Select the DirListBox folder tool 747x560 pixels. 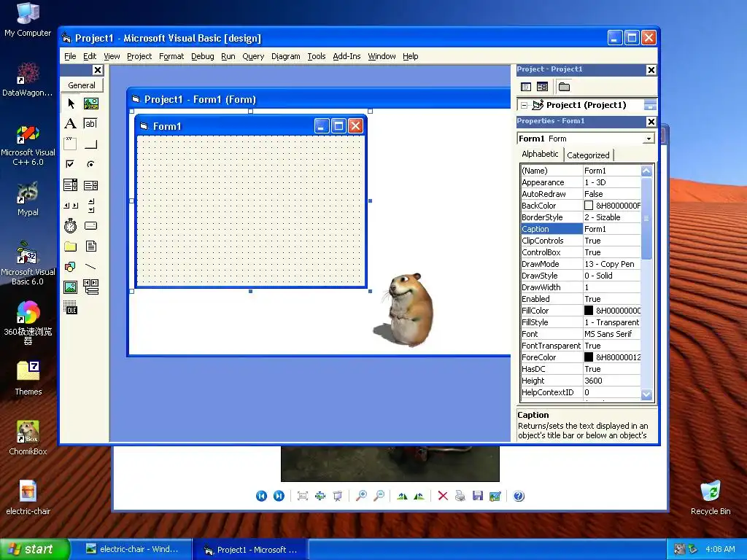pos(71,246)
